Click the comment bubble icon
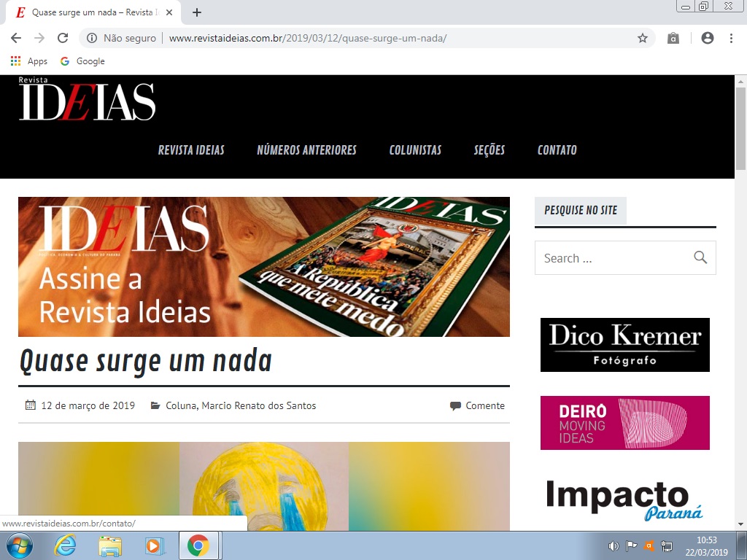Viewport: 747px width, 560px height. [x=455, y=405]
